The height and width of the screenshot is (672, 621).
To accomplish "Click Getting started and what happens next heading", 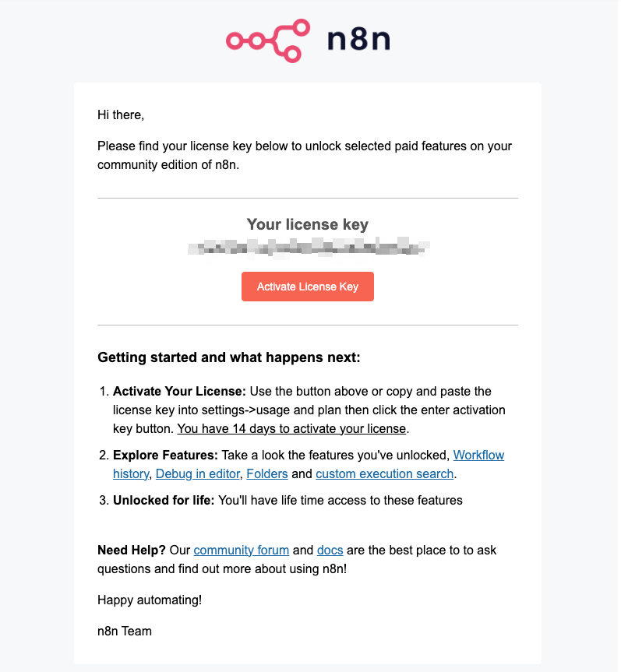I will (229, 357).
